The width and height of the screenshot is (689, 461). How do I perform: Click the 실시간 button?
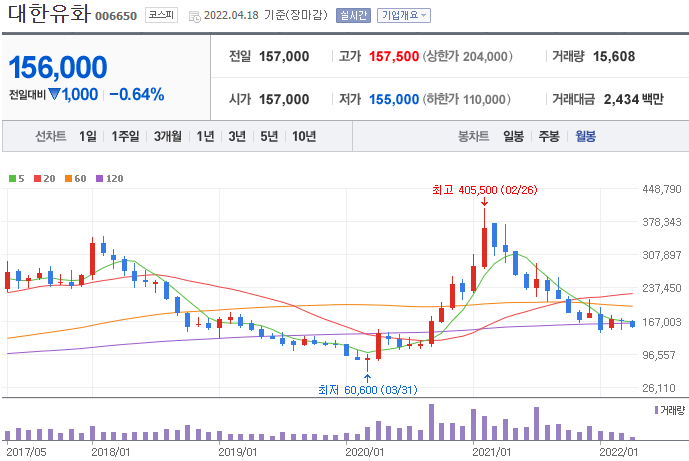coord(353,15)
